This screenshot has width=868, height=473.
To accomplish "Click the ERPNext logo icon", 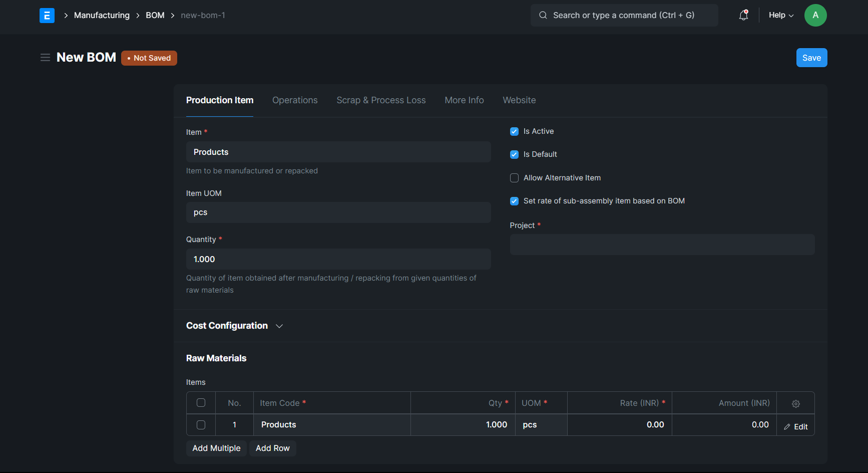I will (x=47, y=15).
